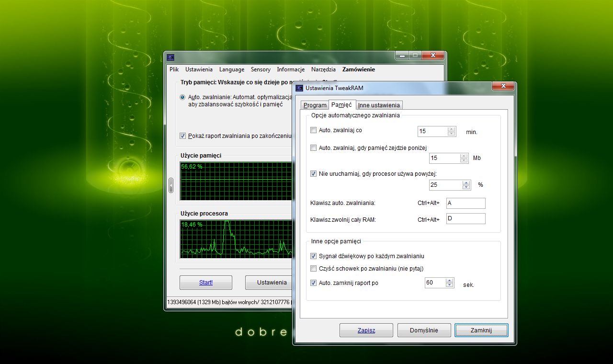Decrease the processor percent limit with down arrow
Image resolution: width=613 pixels, height=364 pixels.
point(466,187)
